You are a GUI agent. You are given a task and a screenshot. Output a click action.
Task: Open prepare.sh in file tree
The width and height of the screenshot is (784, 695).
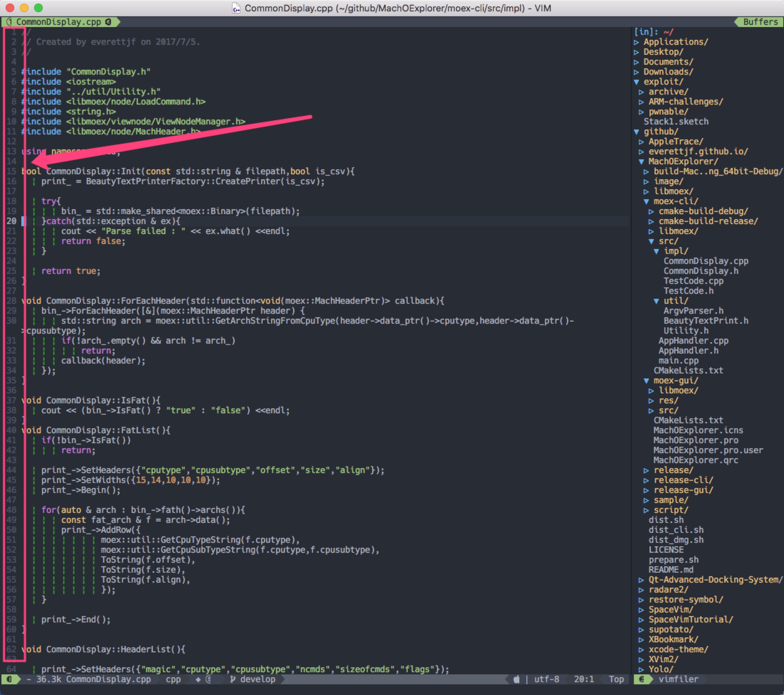(673, 560)
